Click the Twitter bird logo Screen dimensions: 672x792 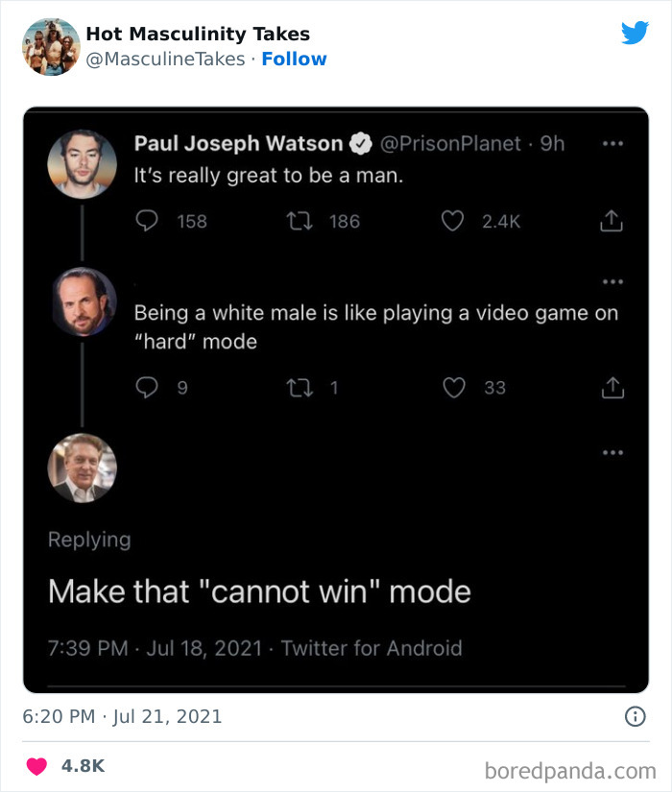point(636,32)
